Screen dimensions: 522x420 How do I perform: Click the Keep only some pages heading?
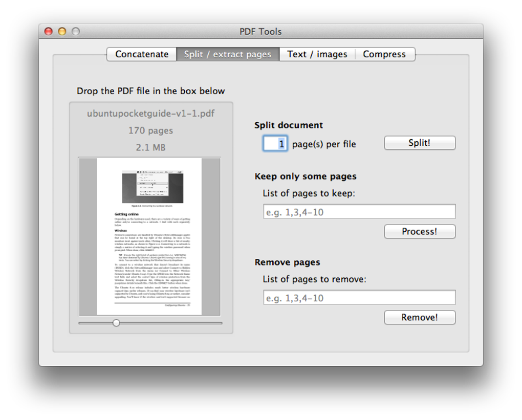[x=306, y=176]
